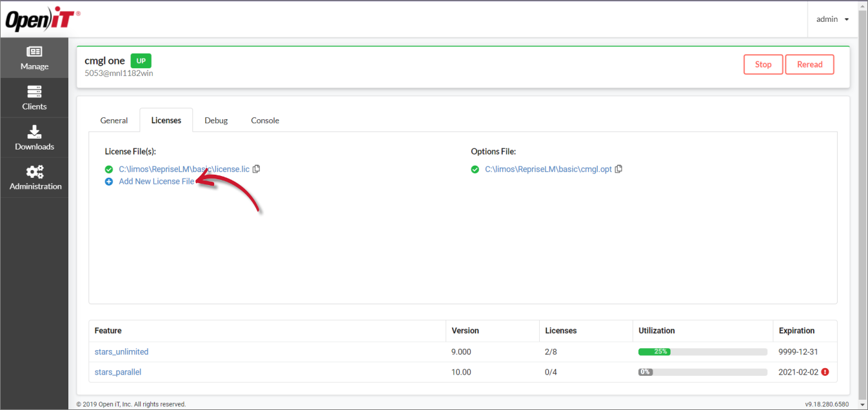Copy the cmgl.opt options file path
868x410 pixels.
(618, 169)
